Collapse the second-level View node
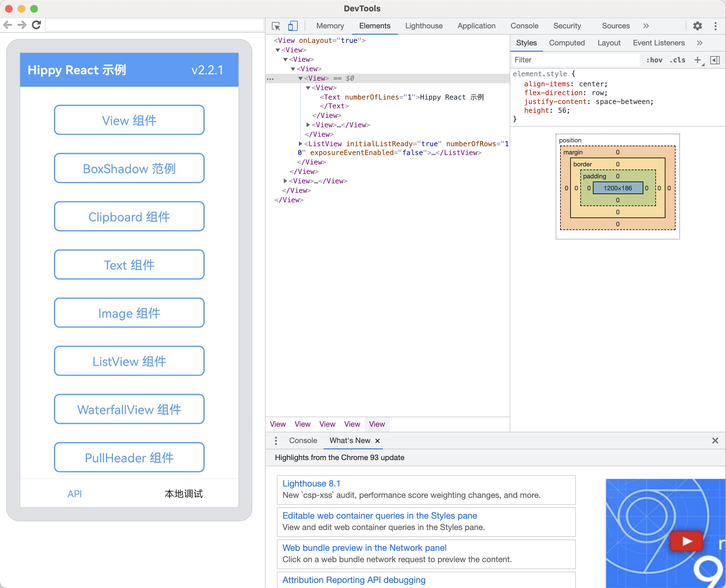Screen dimensions: 726x588 [278, 50]
